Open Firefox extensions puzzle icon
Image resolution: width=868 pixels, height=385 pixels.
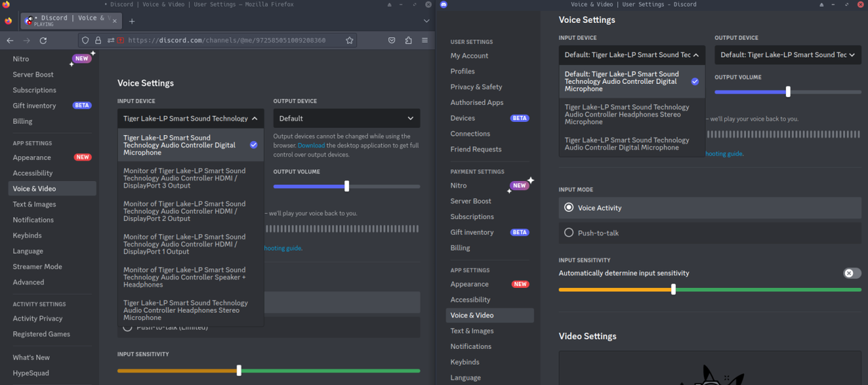pyautogui.click(x=408, y=41)
